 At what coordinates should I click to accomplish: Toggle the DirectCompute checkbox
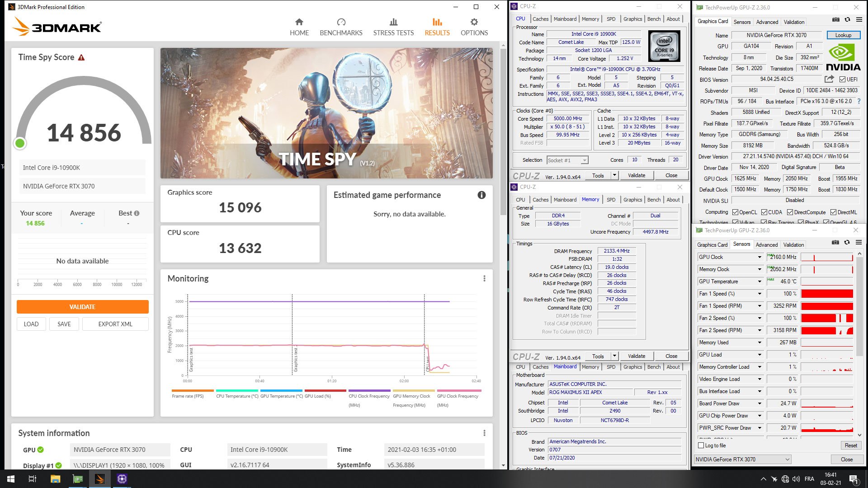click(x=790, y=212)
